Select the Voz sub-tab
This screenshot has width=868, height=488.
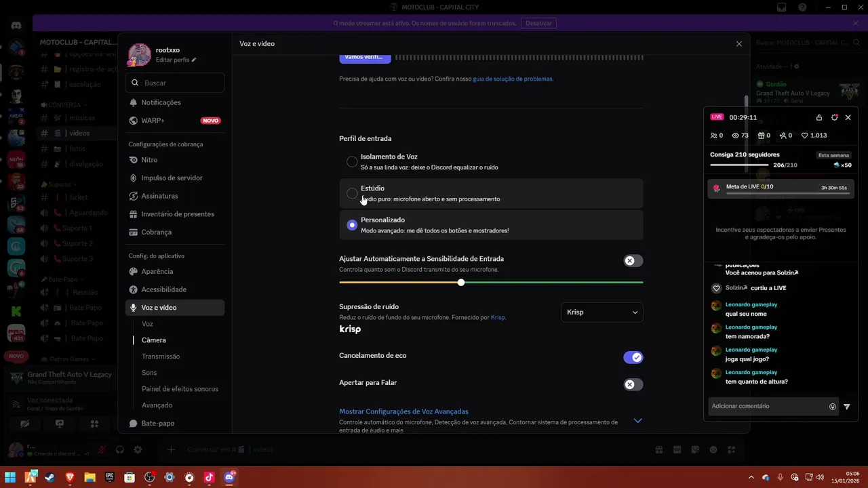coord(147,324)
